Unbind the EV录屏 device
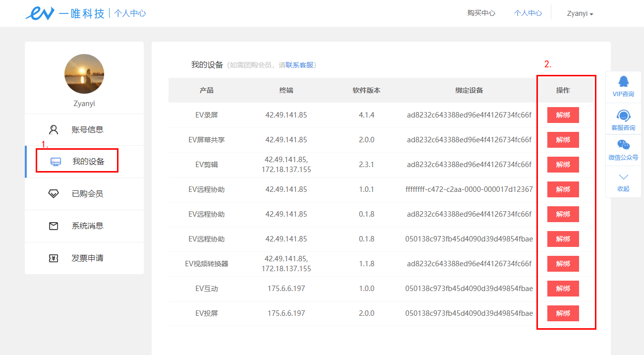The width and height of the screenshot is (644, 355). 563,115
